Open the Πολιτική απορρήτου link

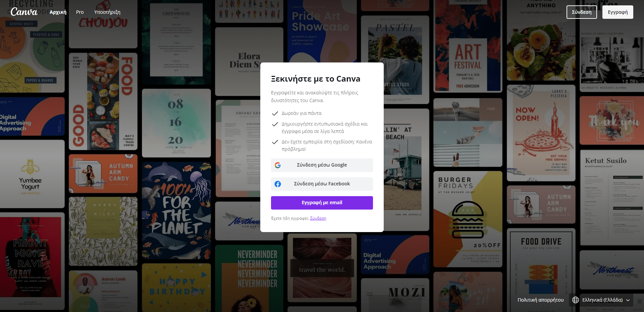540,300
